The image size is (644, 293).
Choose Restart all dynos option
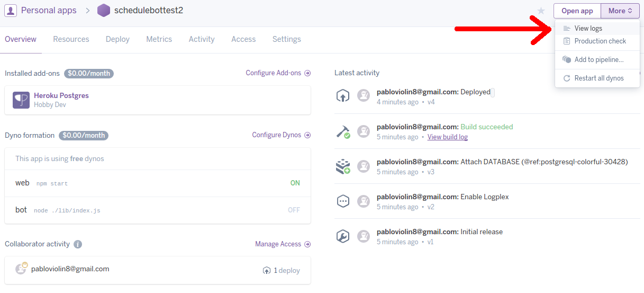(x=597, y=78)
